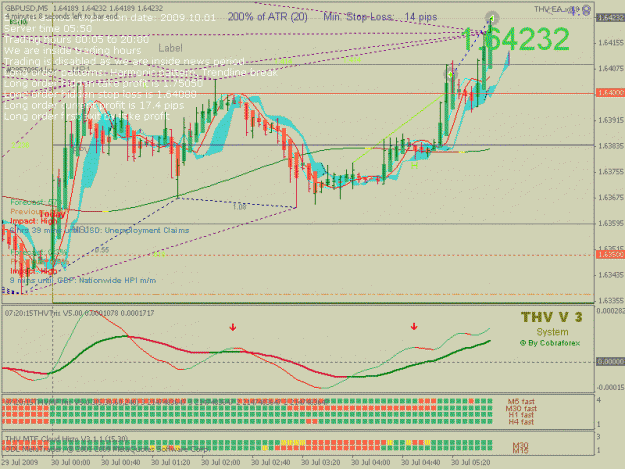
Task: Click the '1.08' ratio label
Action: tap(240, 207)
